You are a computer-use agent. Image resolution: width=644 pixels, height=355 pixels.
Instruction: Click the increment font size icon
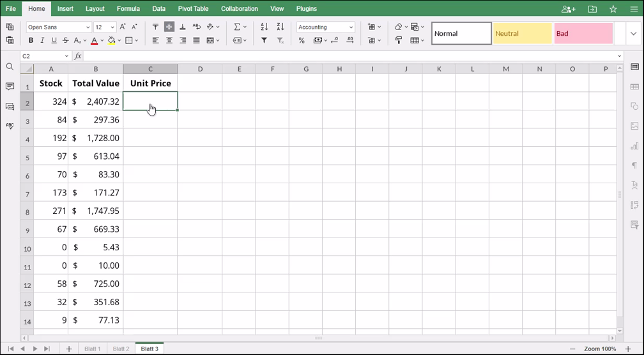(123, 27)
